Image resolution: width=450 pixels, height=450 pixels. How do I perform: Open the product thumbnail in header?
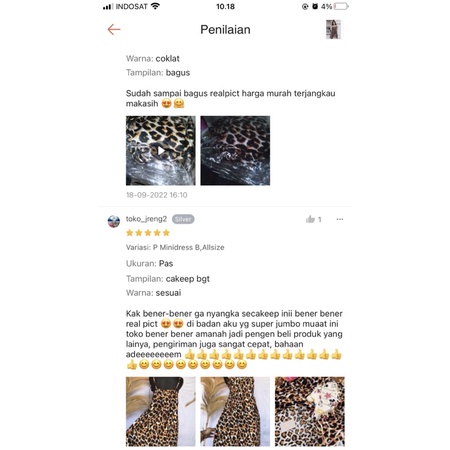click(333, 29)
